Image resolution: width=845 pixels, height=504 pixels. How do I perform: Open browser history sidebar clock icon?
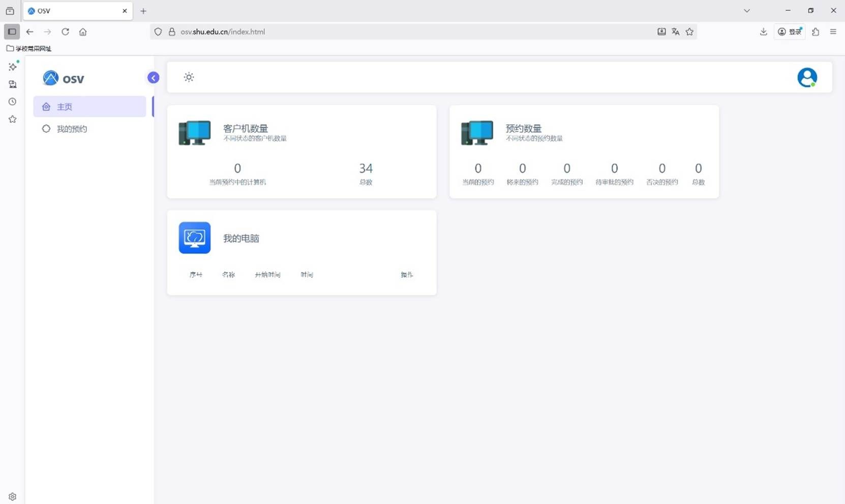click(x=13, y=102)
